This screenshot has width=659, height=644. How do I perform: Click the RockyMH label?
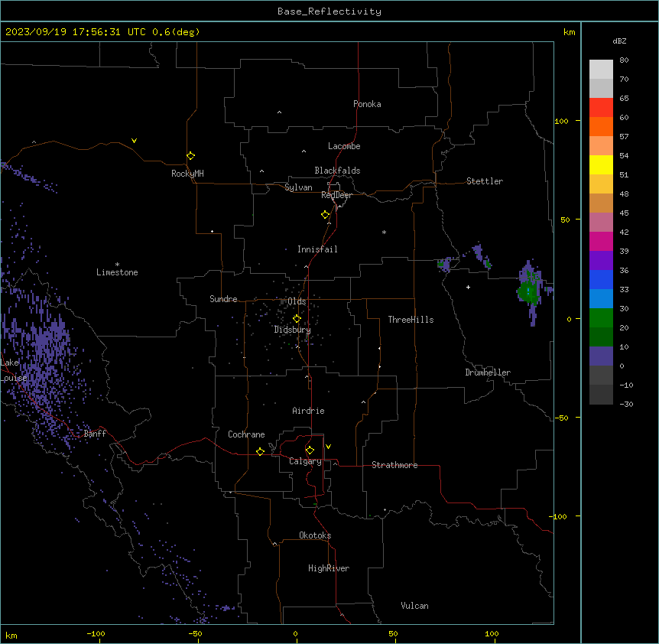[x=187, y=174]
